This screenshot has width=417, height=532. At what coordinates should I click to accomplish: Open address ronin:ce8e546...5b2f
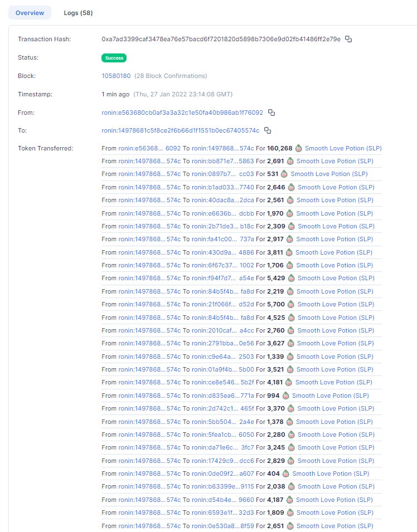click(223, 382)
